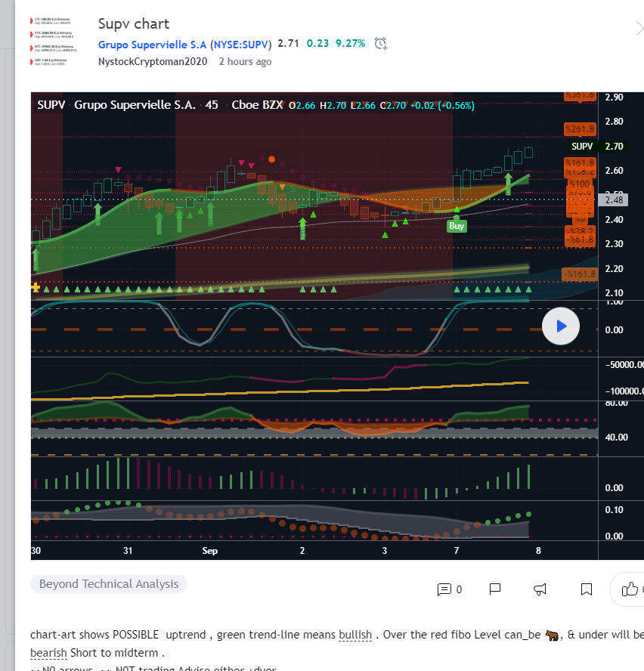Bookmark this idea with the bookmark icon
644x671 pixels.
click(587, 589)
